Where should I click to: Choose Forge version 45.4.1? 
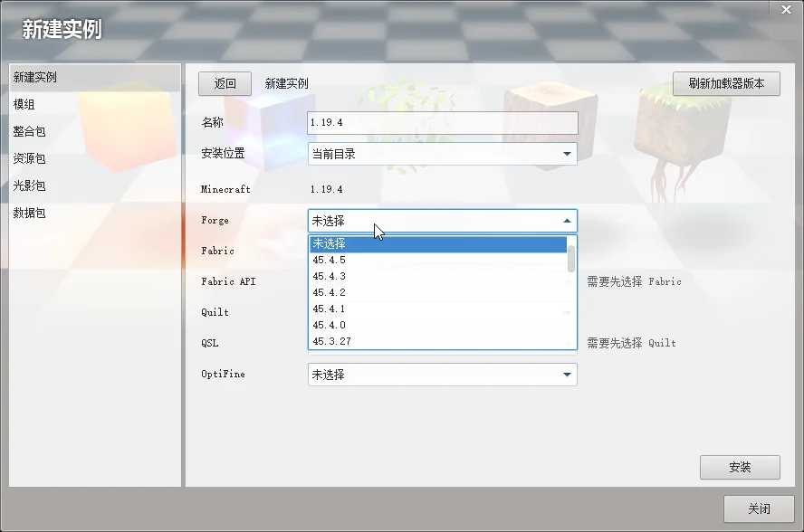pyautogui.click(x=438, y=309)
